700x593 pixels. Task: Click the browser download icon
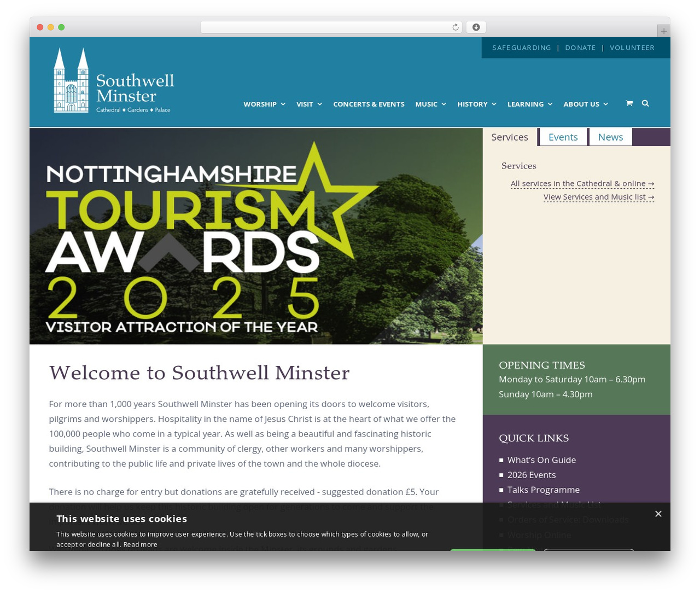(x=476, y=27)
